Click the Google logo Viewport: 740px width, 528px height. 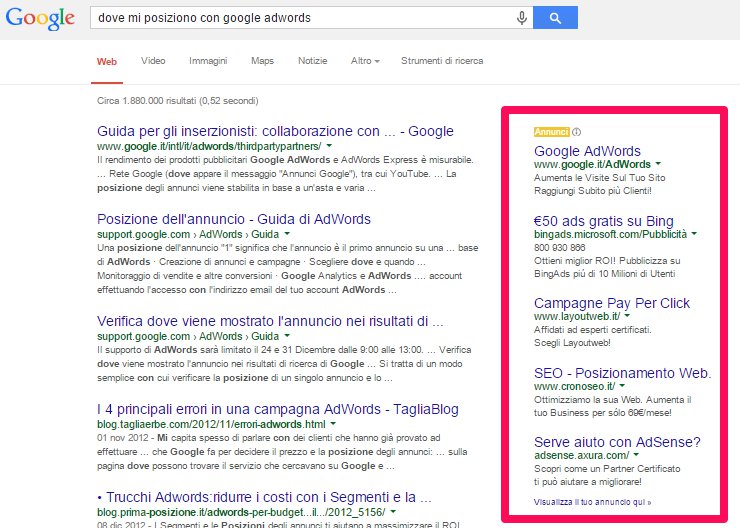click(39, 18)
